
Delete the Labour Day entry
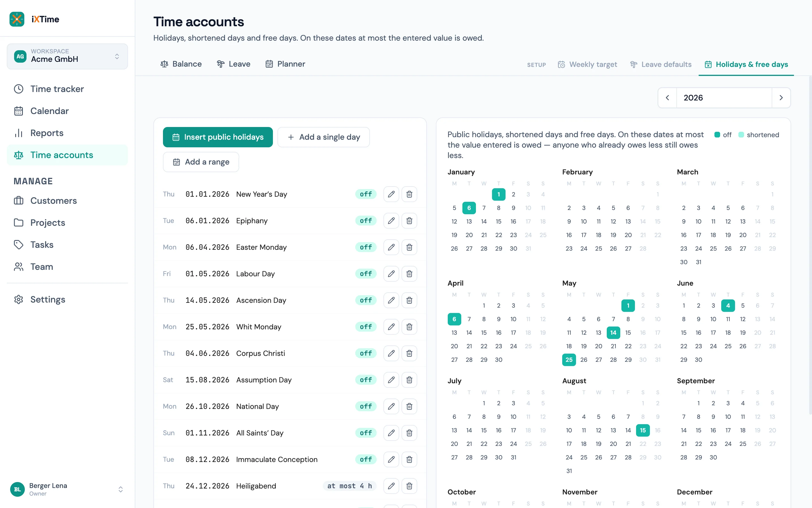pyautogui.click(x=409, y=274)
